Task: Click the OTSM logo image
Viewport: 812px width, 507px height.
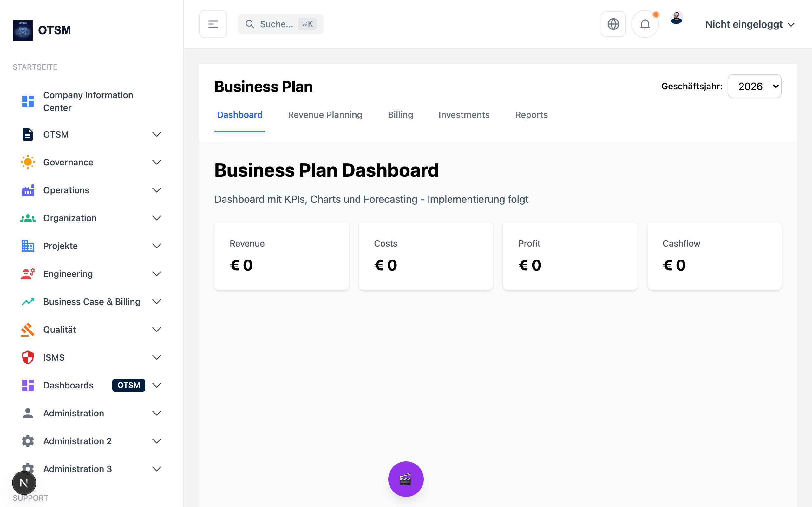Action: 23,30
